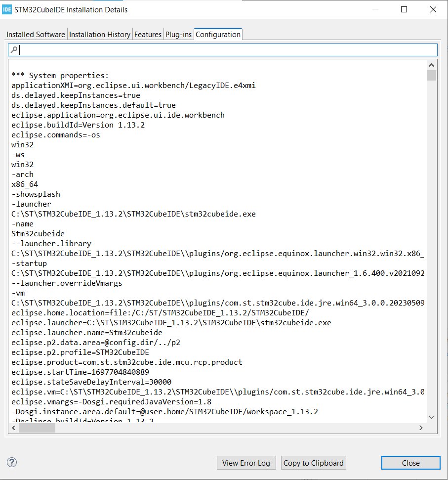Click the window close X icon
Screen dimensions: 448x480
pos(433,9)
